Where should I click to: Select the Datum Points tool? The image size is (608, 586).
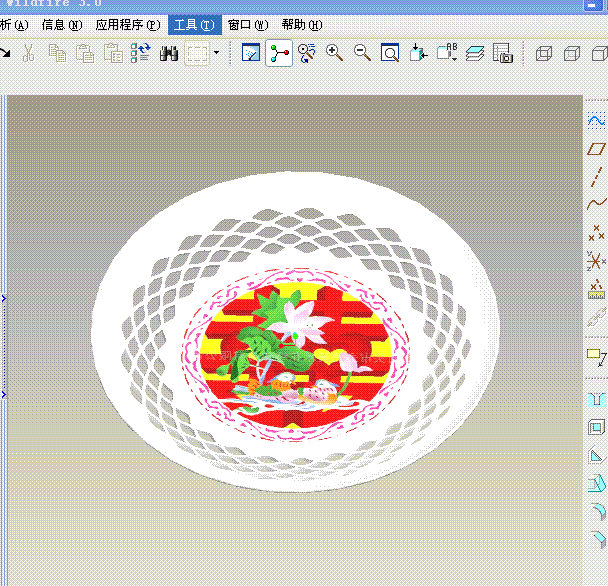pyautogui.click(x=596, y=234)
